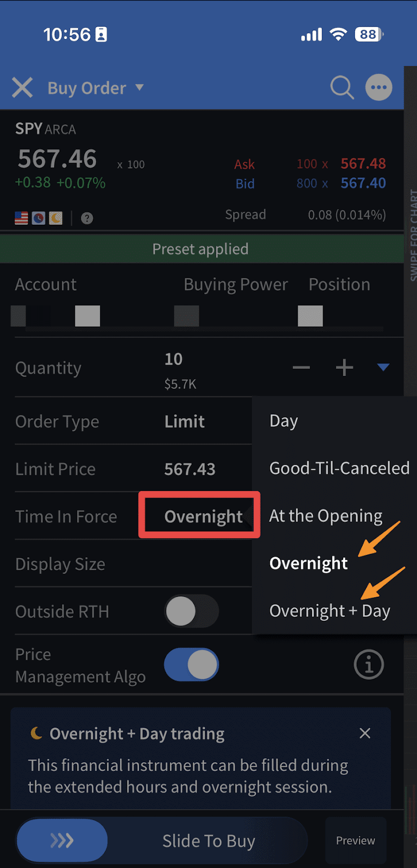Open the three-dot more options menu

pos(378,87)
